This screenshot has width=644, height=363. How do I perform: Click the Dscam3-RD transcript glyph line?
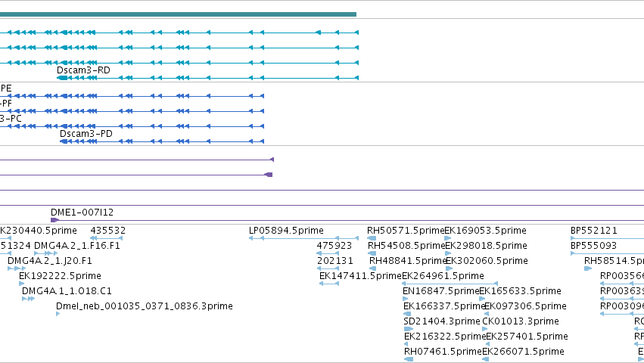207,78
